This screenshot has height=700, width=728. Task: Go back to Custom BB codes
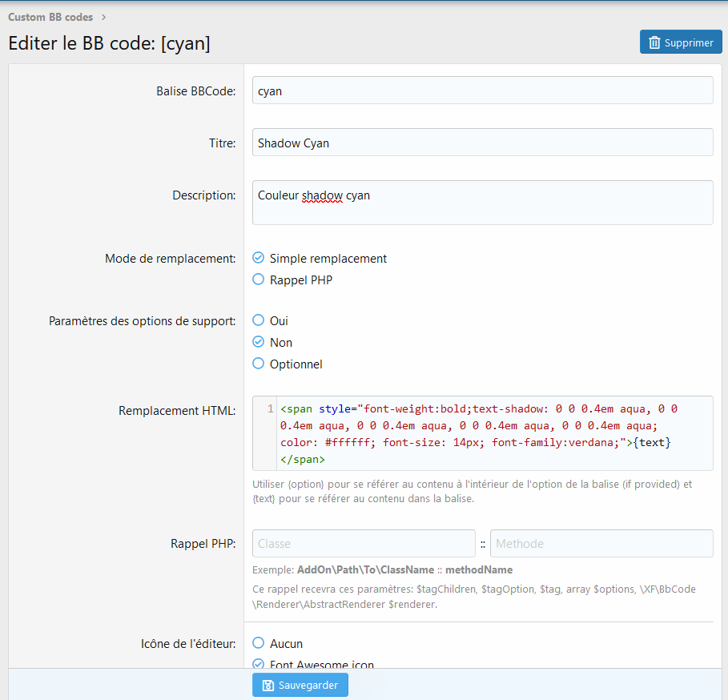(x=50, y=17)
